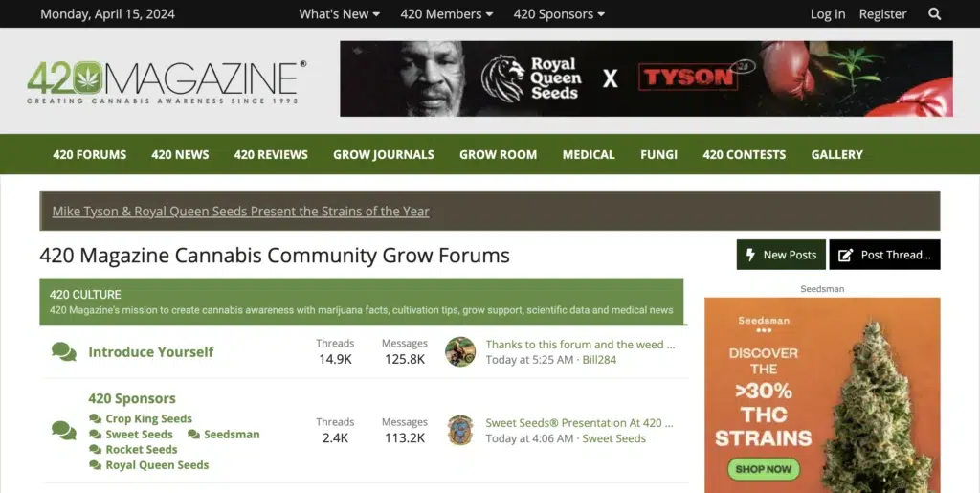Click the 420 CULTURE category heading
Screen dimensions: 980x493
(85, 294)
